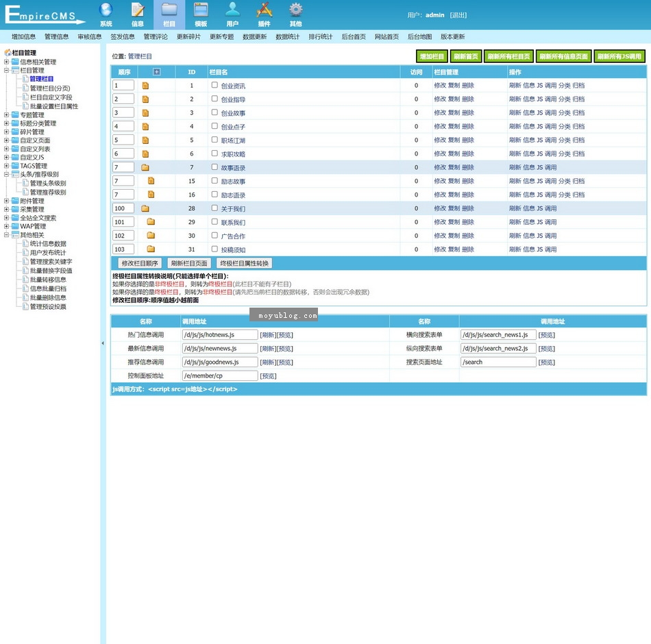Expand the 信息相关管理 tree node
This screenshot has height=644, width=651.
click(6, 62)
